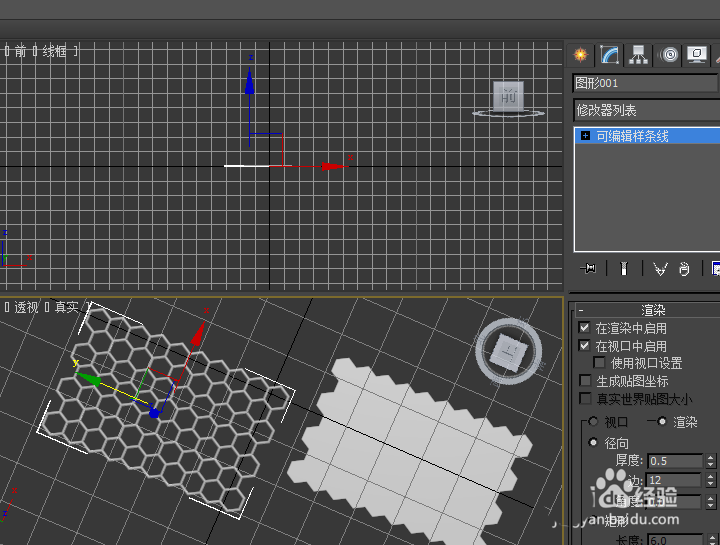Switch to the Modify panel tab
This screenshot has width=720, height=545.
coord(609,55)
